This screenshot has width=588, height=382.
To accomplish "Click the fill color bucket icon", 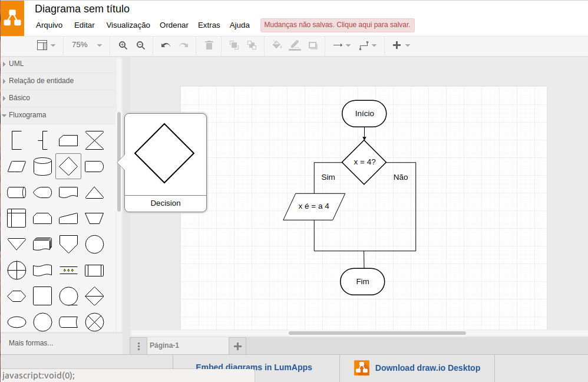I will tap(277, 45).
